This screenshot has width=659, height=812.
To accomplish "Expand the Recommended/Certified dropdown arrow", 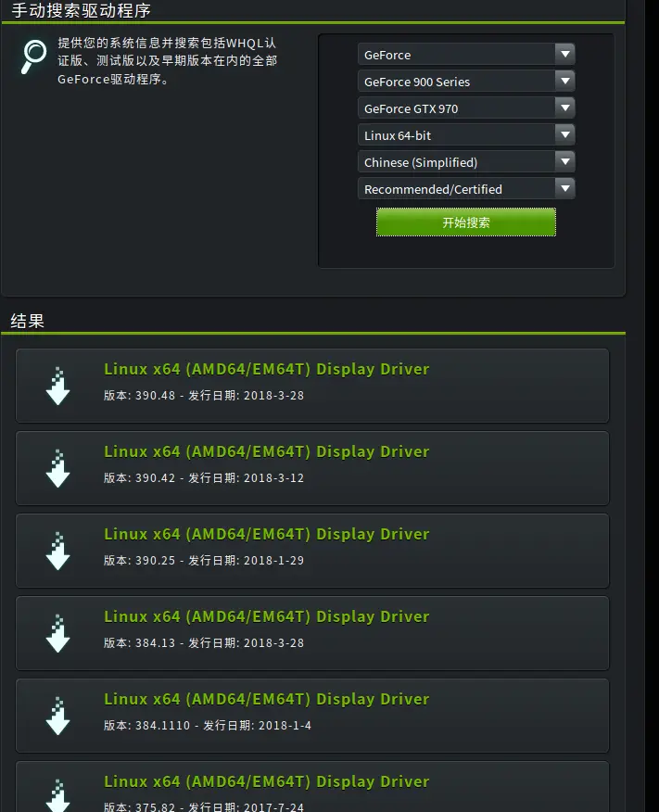I will click(x=564, y=188).
